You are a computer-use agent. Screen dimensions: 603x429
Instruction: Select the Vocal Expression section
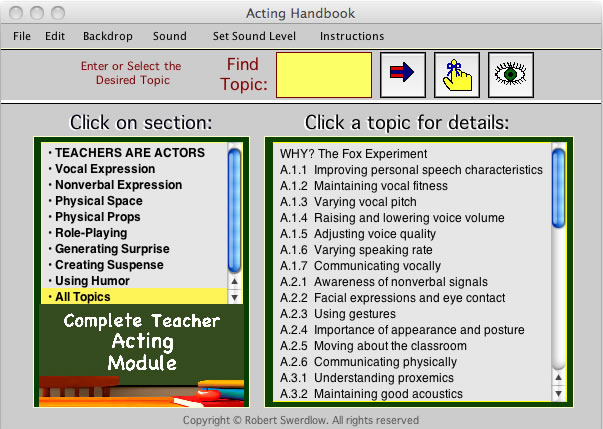105,169
